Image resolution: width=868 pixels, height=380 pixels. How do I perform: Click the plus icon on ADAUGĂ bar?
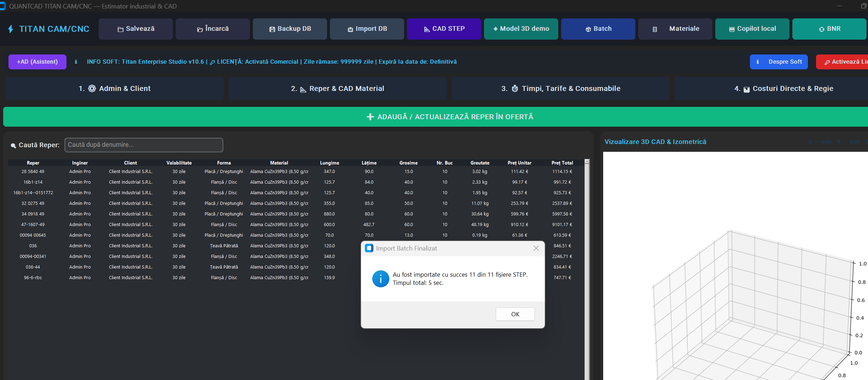[370, 117]
